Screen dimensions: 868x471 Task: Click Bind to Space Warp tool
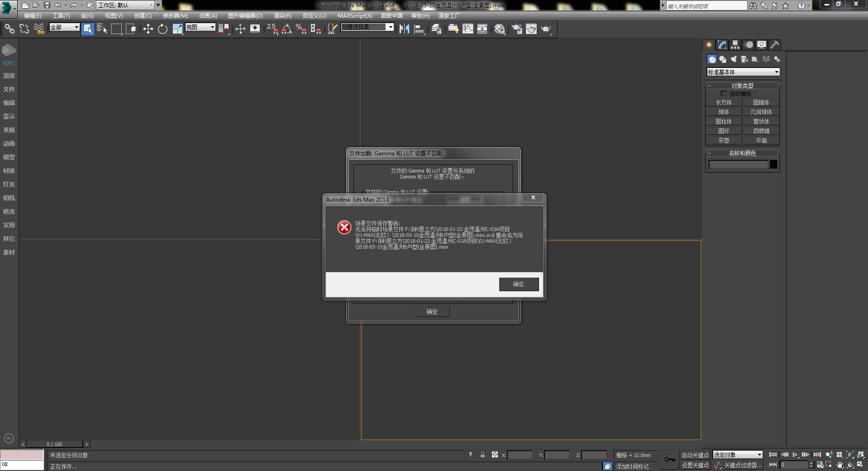click(x=39, y=29)
